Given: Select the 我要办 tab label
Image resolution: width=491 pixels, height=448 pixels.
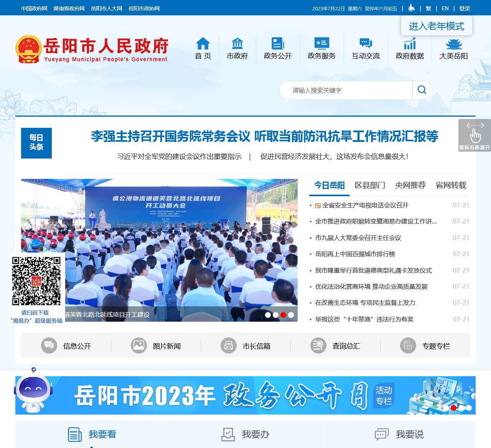Looking at the screenshot, I should pyautogui.click(x=256, y=435).
